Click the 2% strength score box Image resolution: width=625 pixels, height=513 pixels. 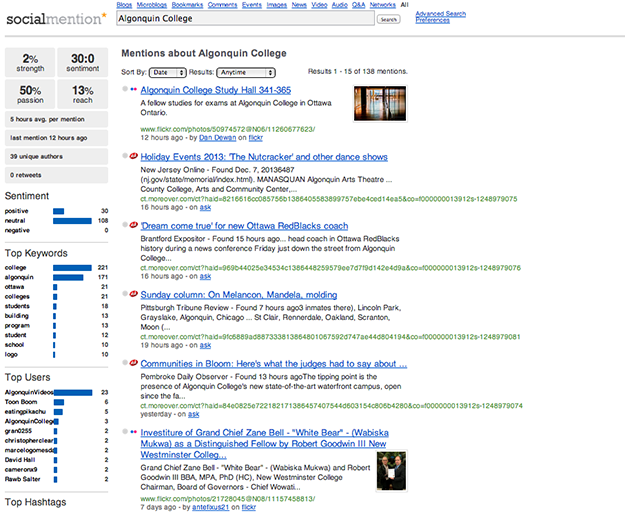[30, 63]
